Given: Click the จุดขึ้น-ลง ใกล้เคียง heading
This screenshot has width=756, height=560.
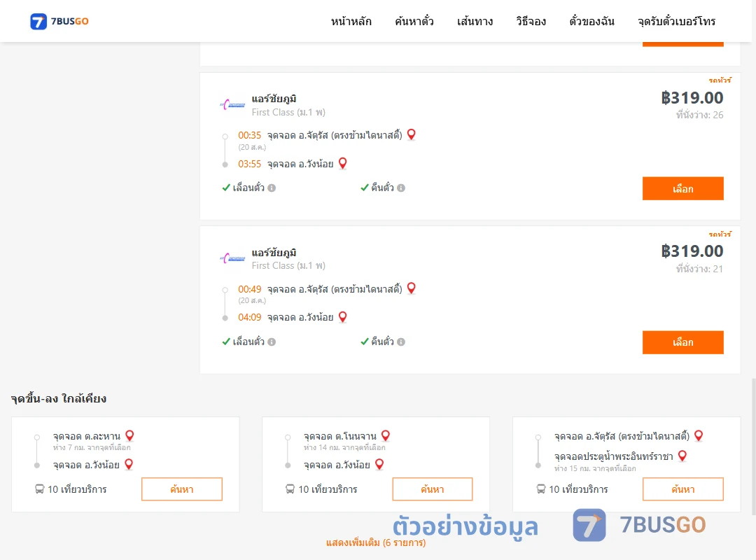Looking at the screenshot, I should click(x=59, y=399).
